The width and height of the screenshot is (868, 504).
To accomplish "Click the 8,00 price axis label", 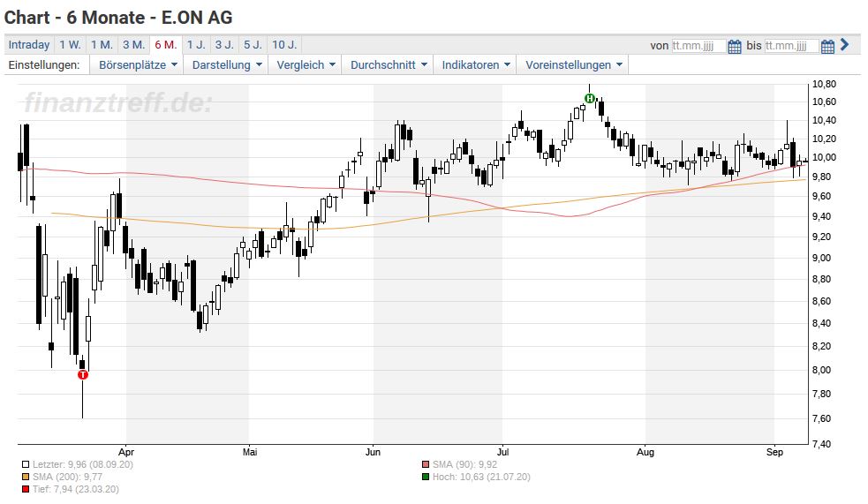I will coord(821,370).
